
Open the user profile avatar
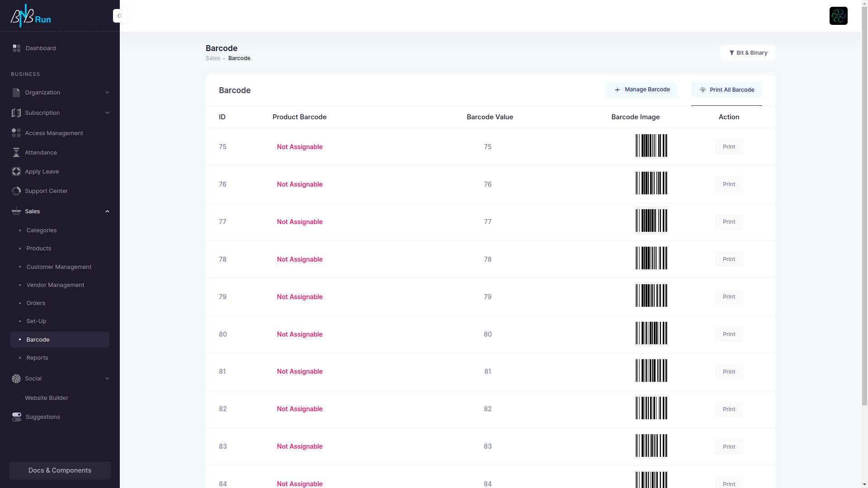tap(838, 16)
